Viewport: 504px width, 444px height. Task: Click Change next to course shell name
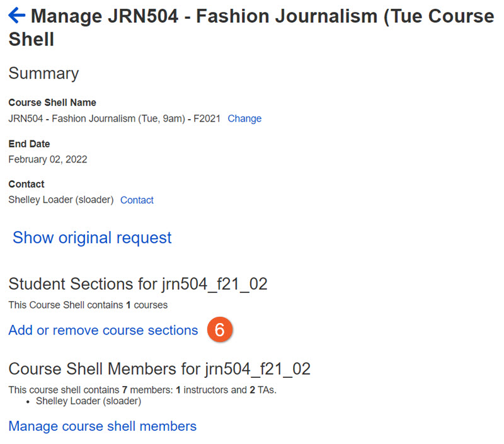pyautogui.click(x=244, y=118)
